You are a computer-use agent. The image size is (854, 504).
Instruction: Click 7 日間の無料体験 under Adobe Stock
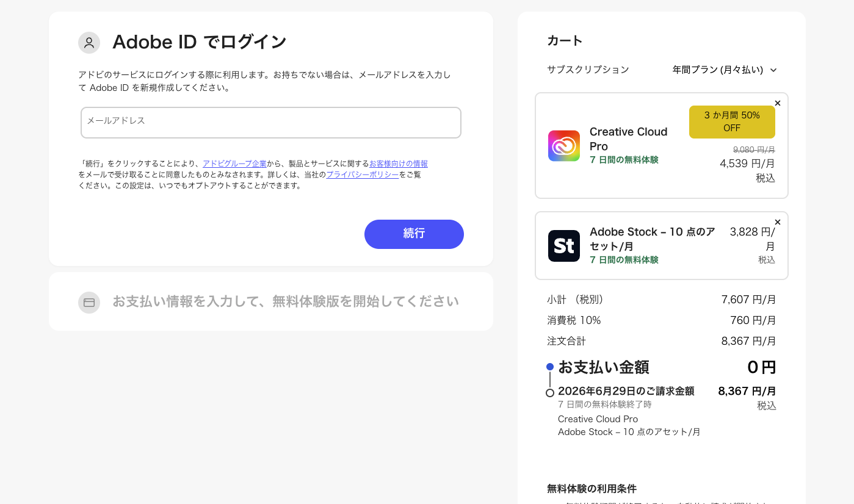tap(624, 260)
